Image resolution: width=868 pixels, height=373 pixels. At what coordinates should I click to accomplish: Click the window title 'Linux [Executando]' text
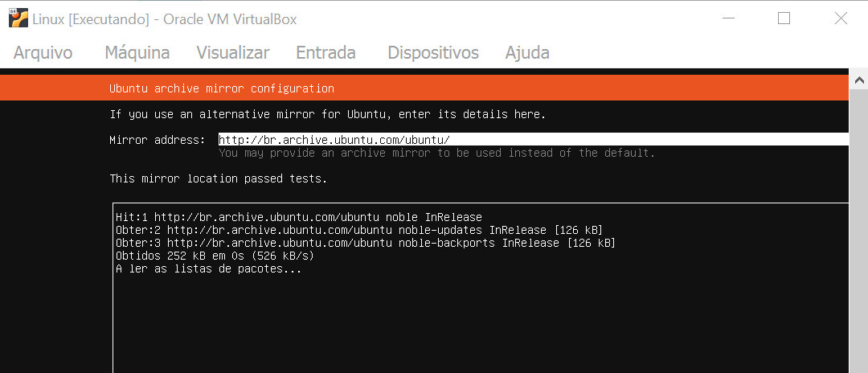click(91, 19)
